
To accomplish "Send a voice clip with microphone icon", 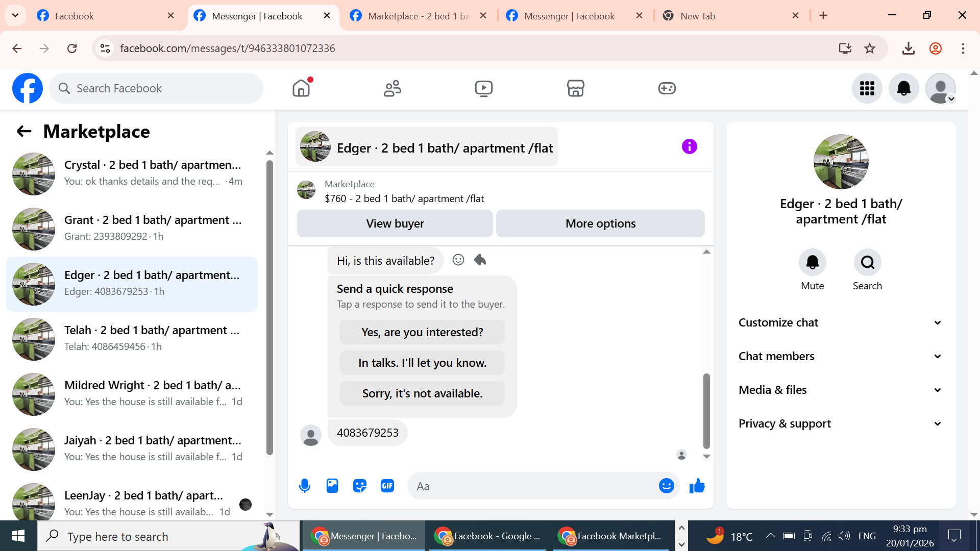I will 305,486.
